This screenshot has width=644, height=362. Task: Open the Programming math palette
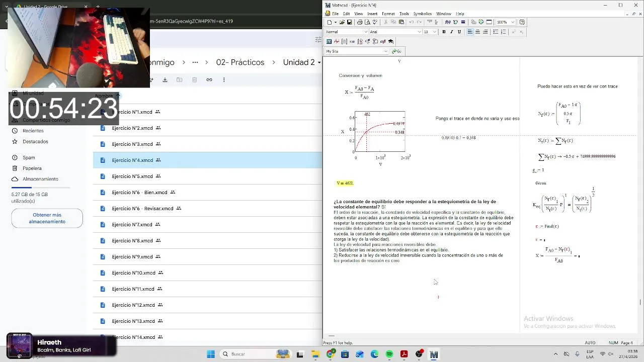[x=375, y=41]
